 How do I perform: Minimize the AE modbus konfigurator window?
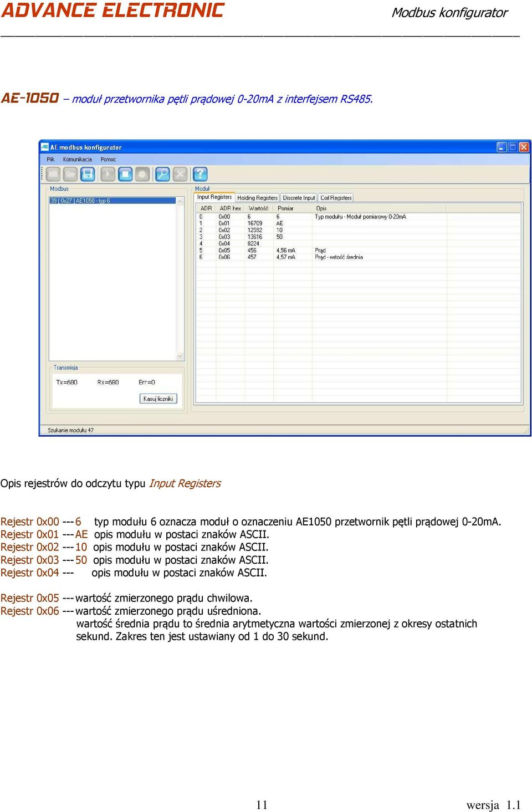[502, 147]
